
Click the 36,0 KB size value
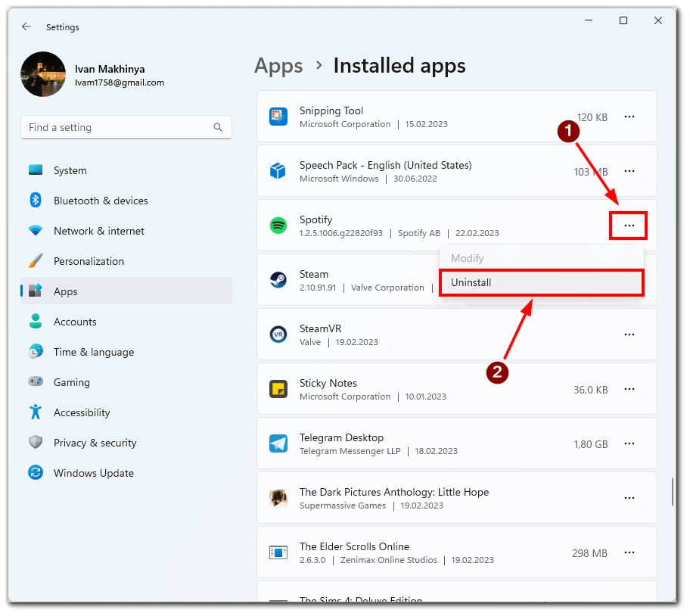pyautogui.click(x=592, y=390)
